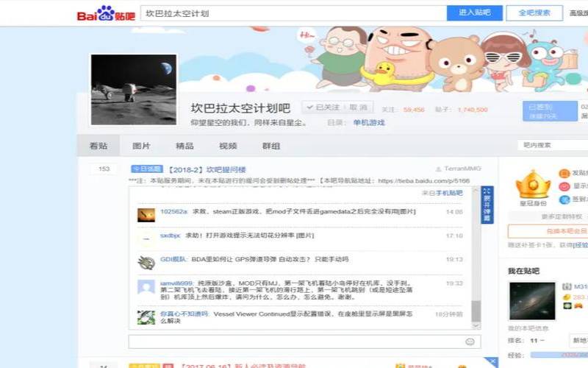Open GDI舰队's avatar image
This screenshot has width=588, height=368.
point(146,263)
